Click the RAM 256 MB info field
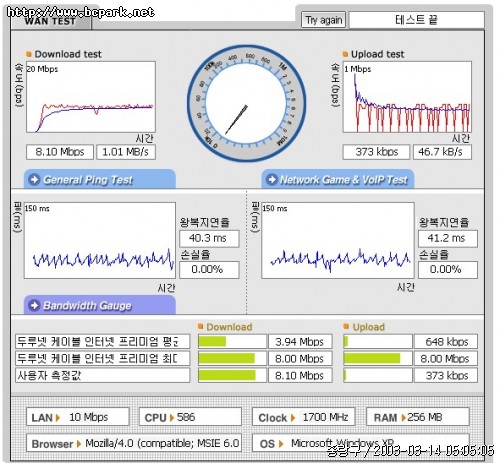 pyautogui.click(x=418, y=417)
